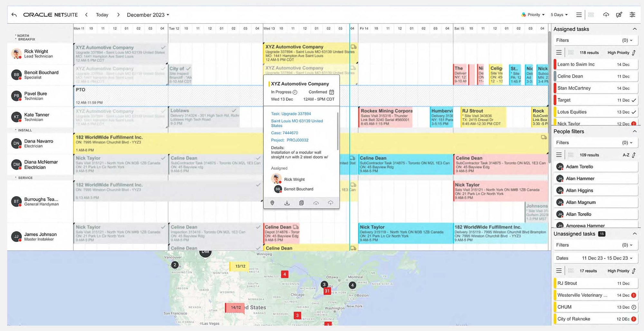Open the Priority color legend dropdown
The width and height of the screenshot is (644, 331).
coord(533,15)
